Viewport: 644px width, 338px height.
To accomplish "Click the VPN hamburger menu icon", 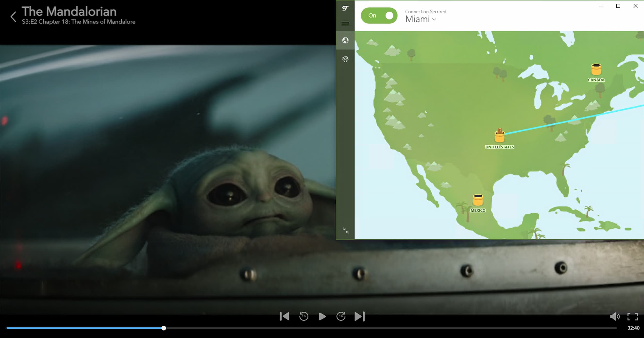I will pyautogui.click(x=345, y=23).
